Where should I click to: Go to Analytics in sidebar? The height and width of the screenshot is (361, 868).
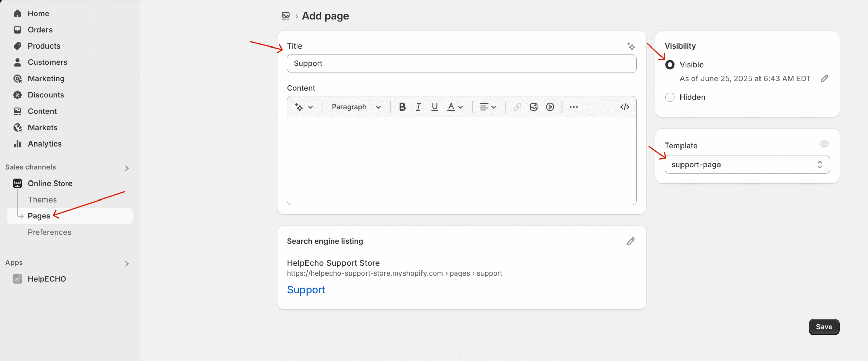tap(45, 144)
